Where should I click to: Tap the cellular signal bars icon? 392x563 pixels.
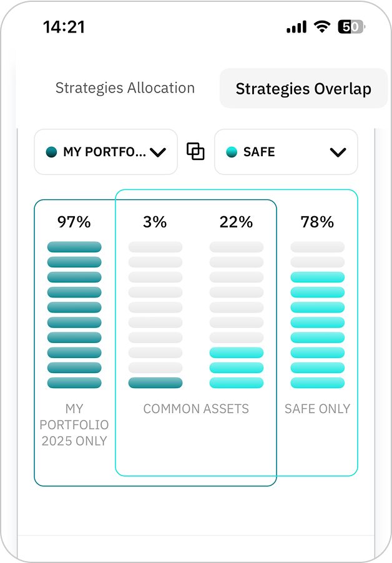click(x=296, y=27)
